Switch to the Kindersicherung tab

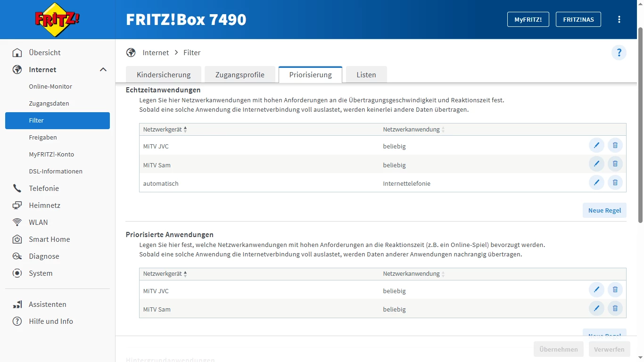pos(164,74)
